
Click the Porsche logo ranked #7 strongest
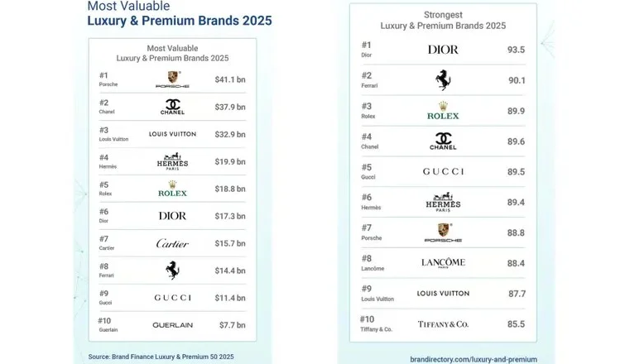point(443,232)
